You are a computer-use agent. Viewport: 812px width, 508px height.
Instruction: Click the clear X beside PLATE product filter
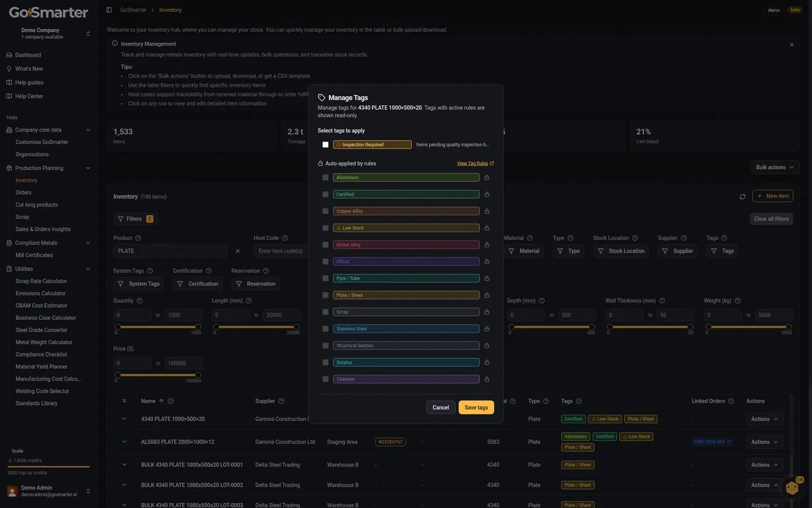238,251
